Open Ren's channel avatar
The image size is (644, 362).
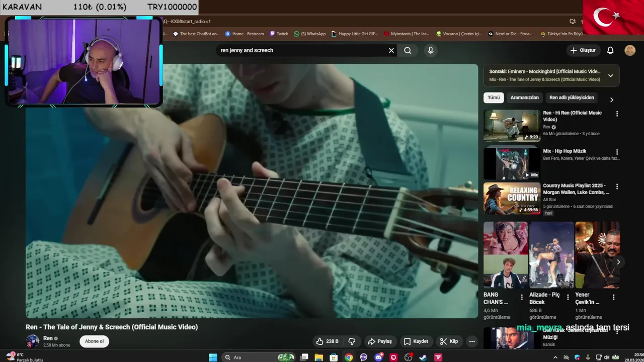tap(33, 341)
